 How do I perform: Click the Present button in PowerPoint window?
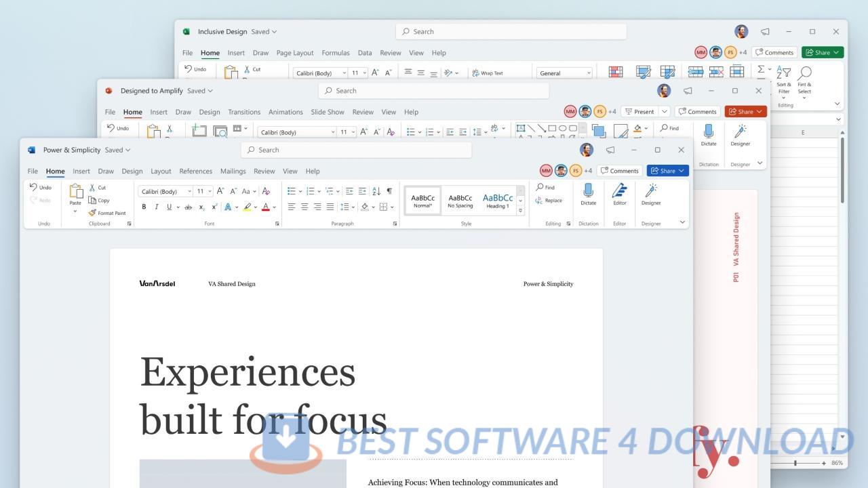[x=639, y=112]
